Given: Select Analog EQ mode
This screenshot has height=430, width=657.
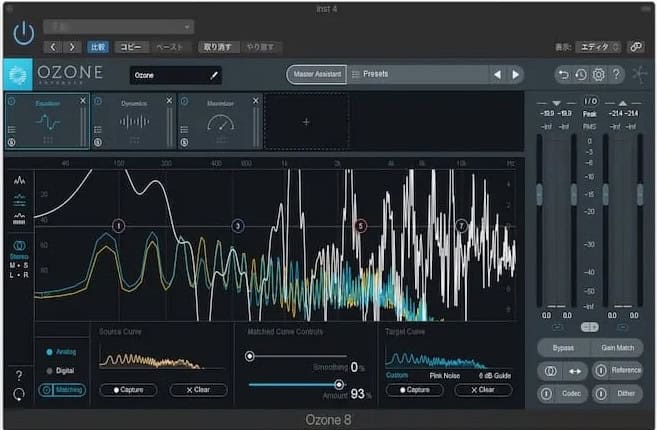Looking at the screenshot, I should (x=61, y=352).
